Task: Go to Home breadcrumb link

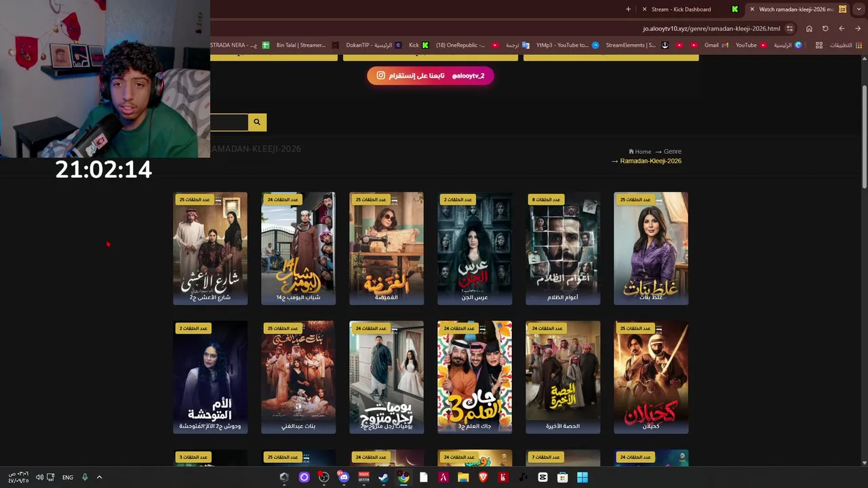Action: [639, 152]
